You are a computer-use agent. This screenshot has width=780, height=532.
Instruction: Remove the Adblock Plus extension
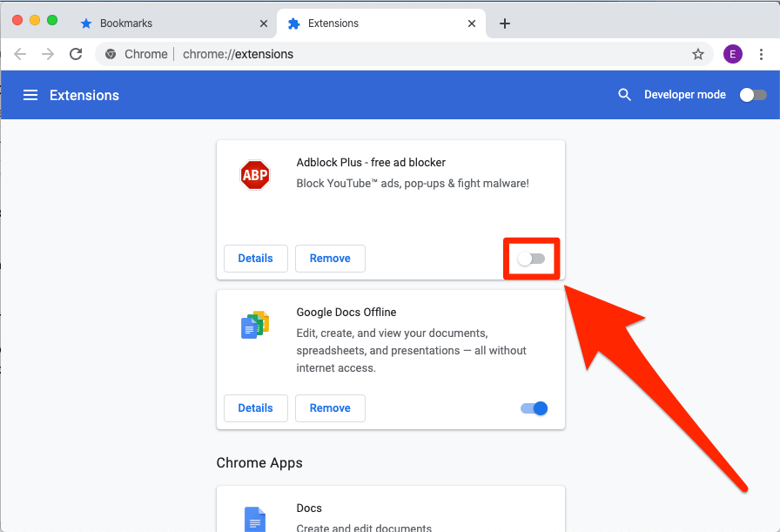(x=330, y=259)
